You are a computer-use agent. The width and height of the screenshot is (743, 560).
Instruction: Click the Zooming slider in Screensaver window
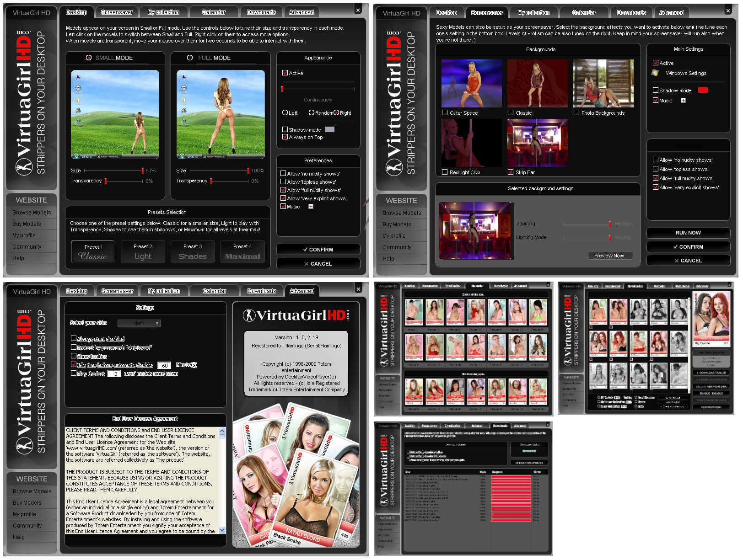tap(587, 224)
